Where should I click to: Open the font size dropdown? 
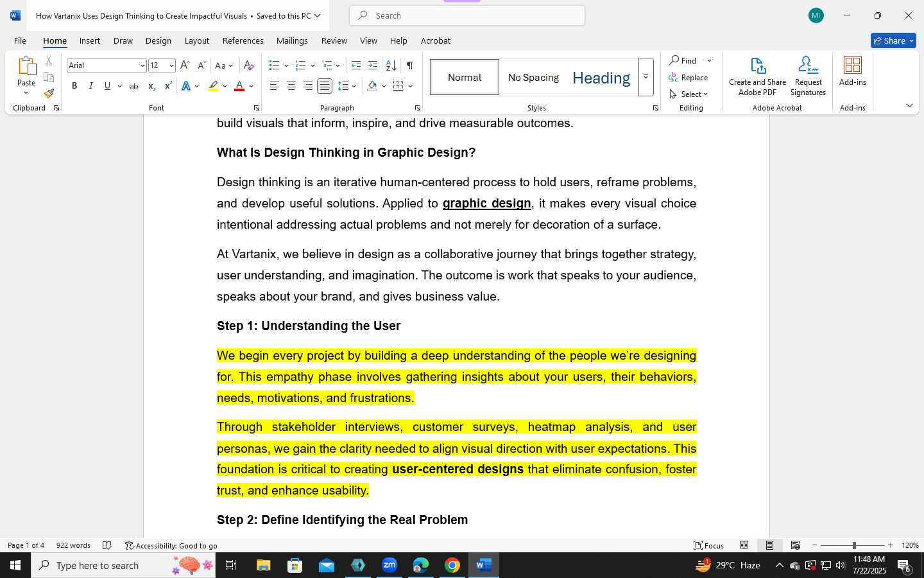pyautogui.click(x=171, y=66)
